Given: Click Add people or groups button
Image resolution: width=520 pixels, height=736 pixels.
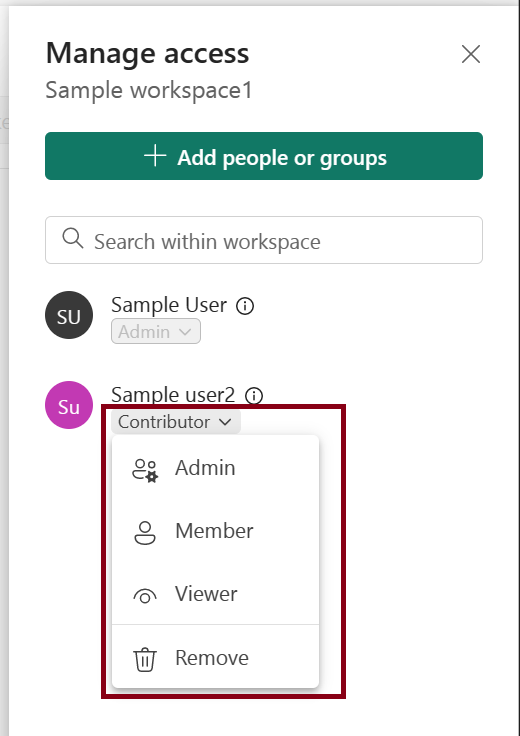Looking at the screenshot, I should coord(264,156).
